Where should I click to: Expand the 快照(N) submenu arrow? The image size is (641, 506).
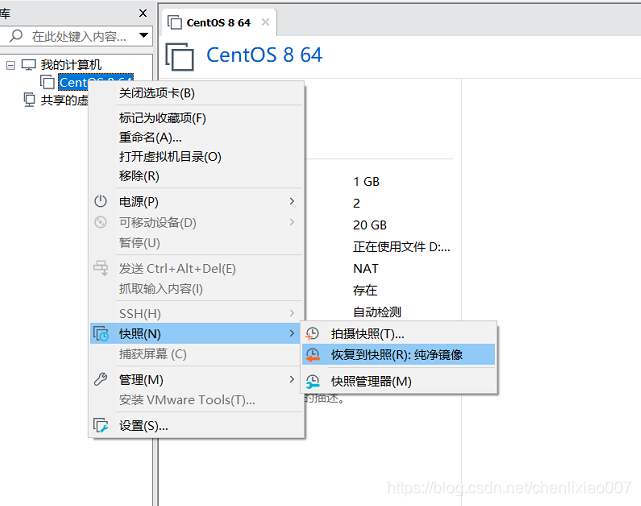pyautogui.click(x=291, y=334)
